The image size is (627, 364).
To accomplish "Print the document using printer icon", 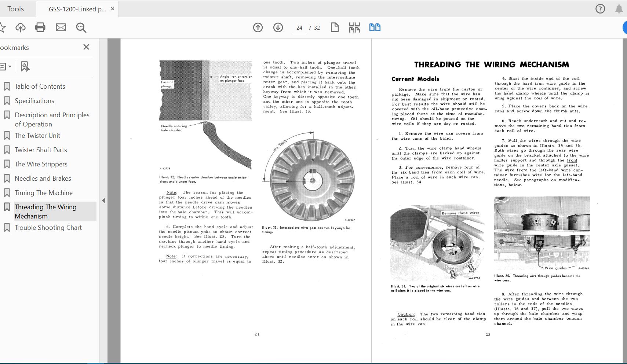I will [x=40, y=27].
